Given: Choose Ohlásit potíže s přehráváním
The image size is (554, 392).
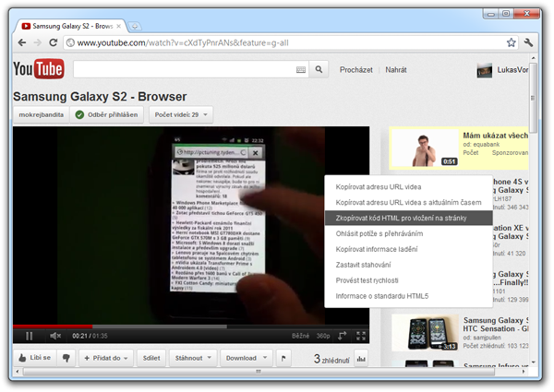Looking at the screenshot, I should (x=408, y=233).
